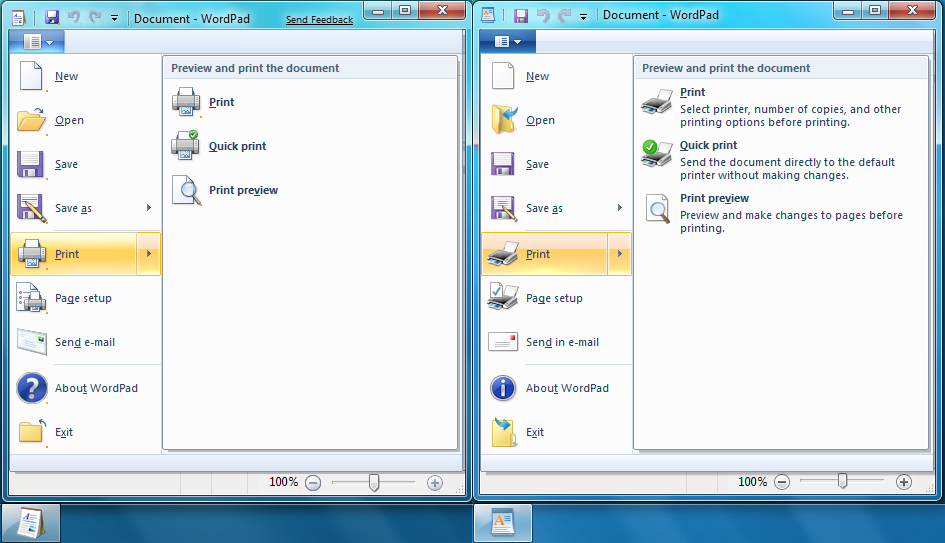Expand Save as submenu arrow in left window
Image resolution: width=945 pixels, height=543 pixels.
[149, 208]
